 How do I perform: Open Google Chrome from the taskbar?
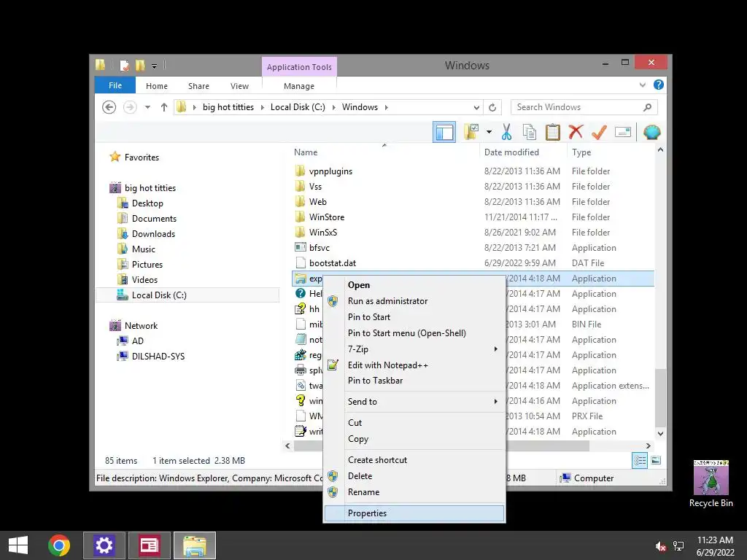click(x=59, y=545)
